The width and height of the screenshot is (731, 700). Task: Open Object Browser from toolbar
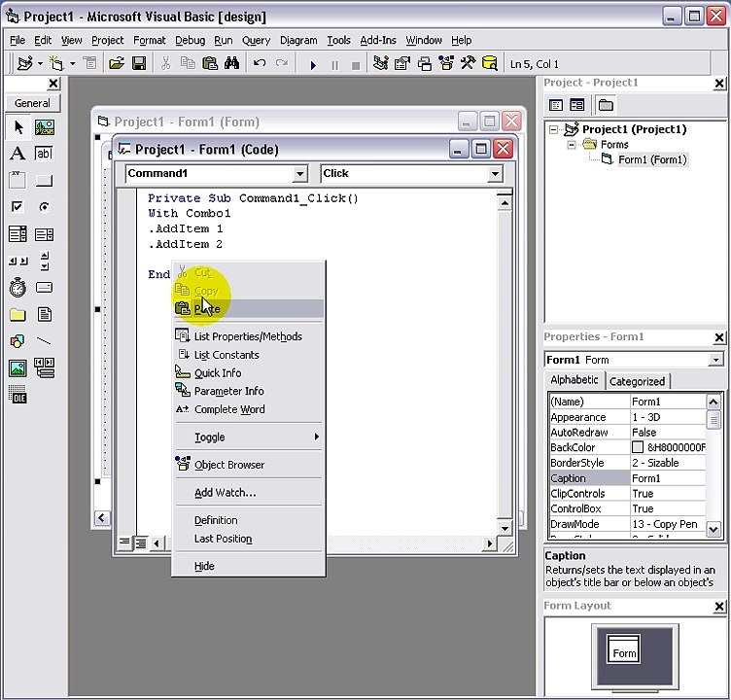click(x=446, y=63)
